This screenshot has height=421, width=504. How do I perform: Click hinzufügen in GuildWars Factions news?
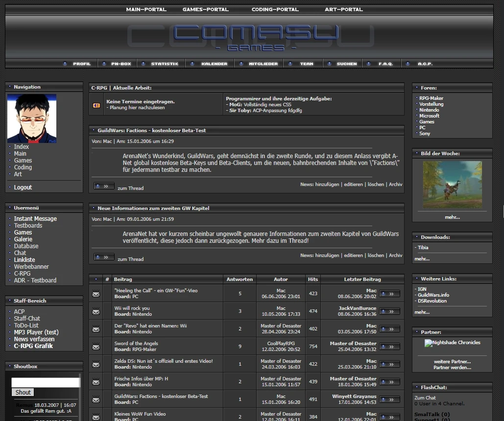point(327,185)
